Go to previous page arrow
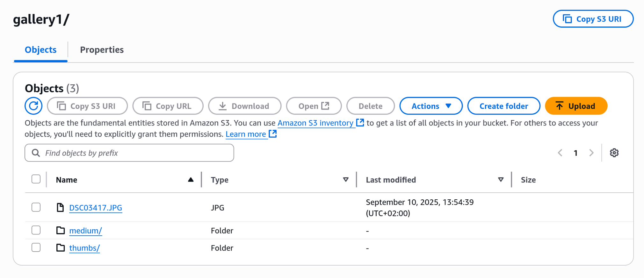 560,153
